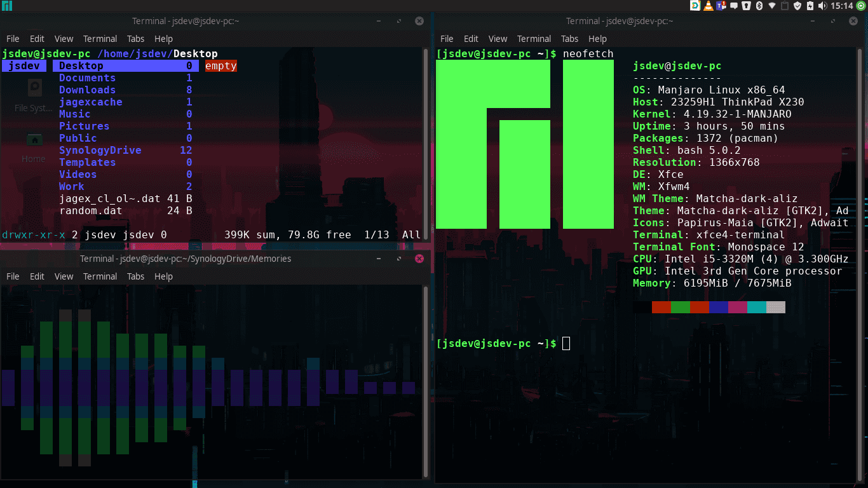Image resolution: width=868 pixels, height=488 pixels.
Task: Open the Tabs menu in the ranger terminal
Action: point(135,39)
